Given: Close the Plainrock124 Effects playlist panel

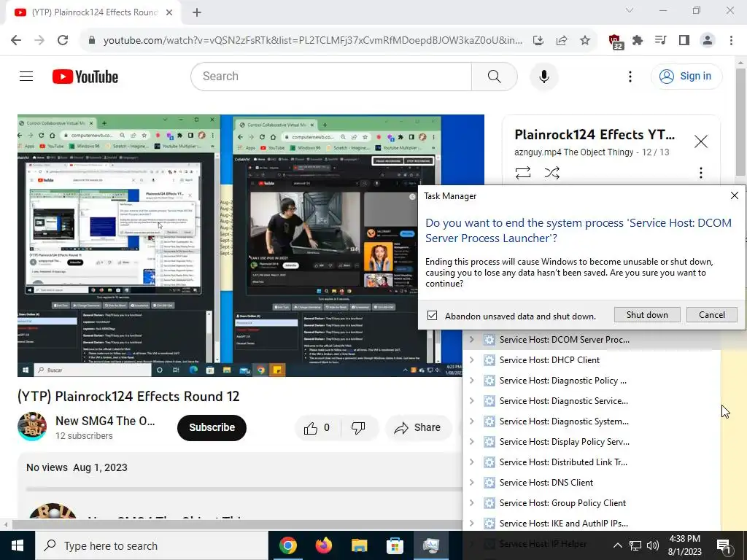Looking at the screenshot, I should point(700,141).
